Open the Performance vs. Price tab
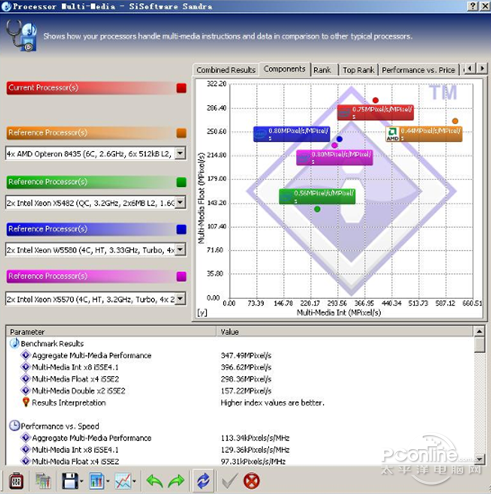The image size is (491, 495). pos(418,70)
